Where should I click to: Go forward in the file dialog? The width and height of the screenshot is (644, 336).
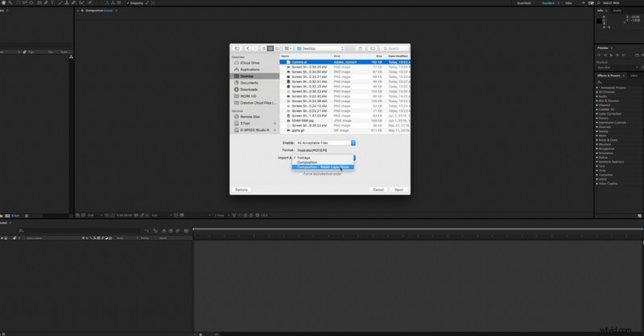tap(254, 48)
